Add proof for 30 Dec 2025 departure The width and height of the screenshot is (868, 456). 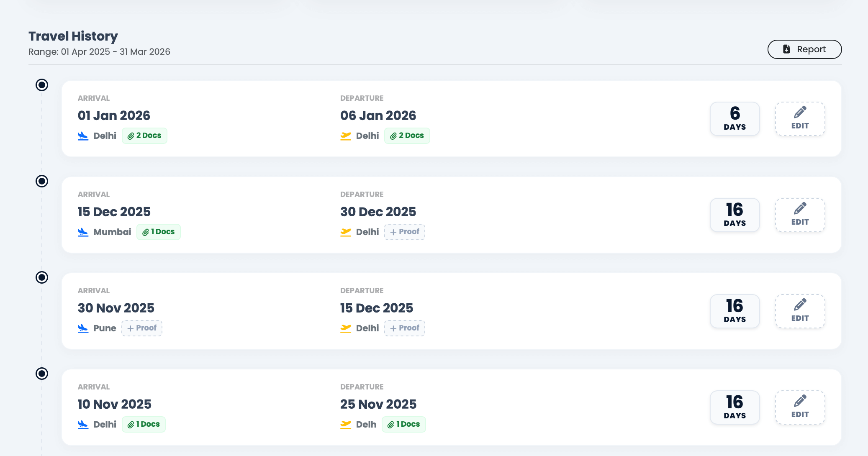tap(405, 232)
